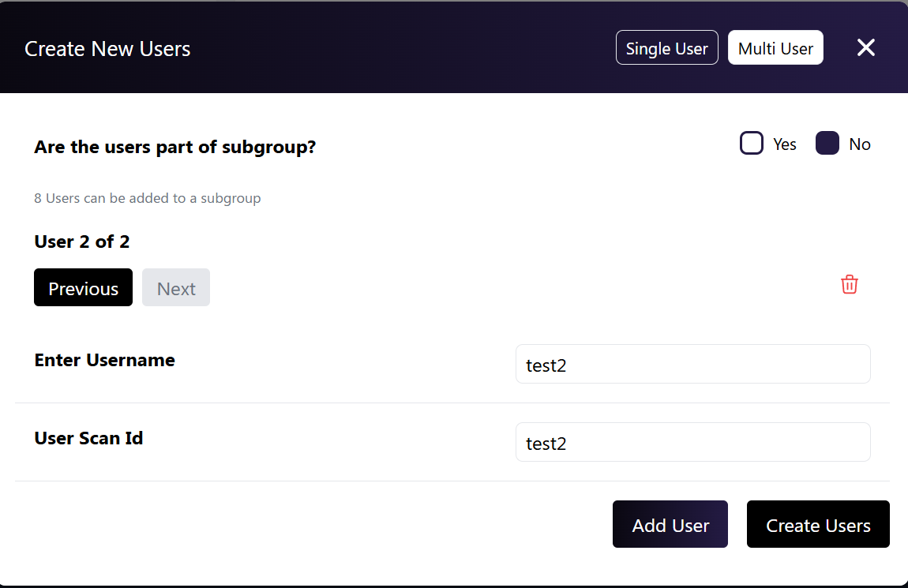Select the Multi User tab
The height and width of the screenshot is (588, 908).
(775, 48)
